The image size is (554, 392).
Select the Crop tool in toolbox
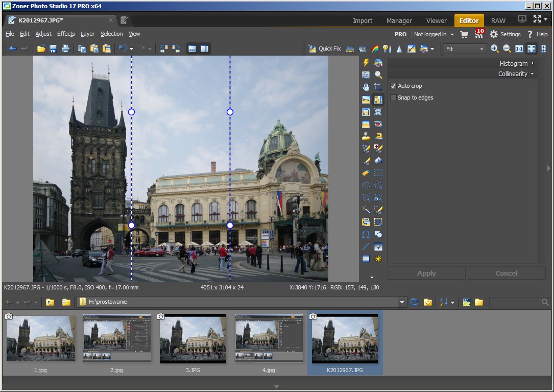378,87
